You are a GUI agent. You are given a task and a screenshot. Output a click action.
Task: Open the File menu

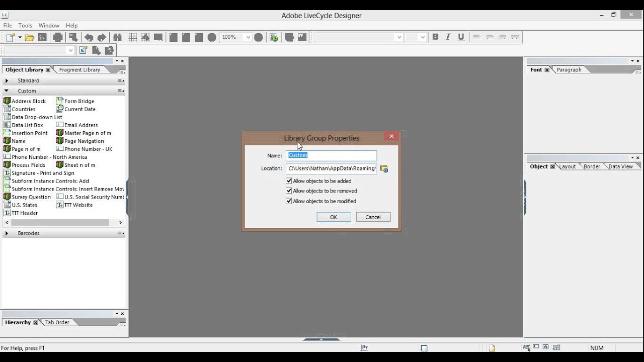(x=8, y=26)
